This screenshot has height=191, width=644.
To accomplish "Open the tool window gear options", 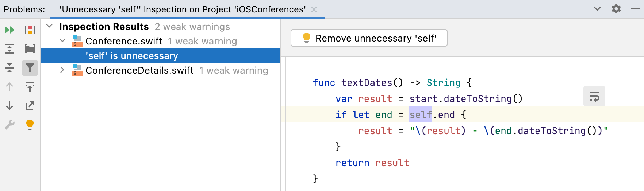I will pyautogui.click(x=616, y=9).
